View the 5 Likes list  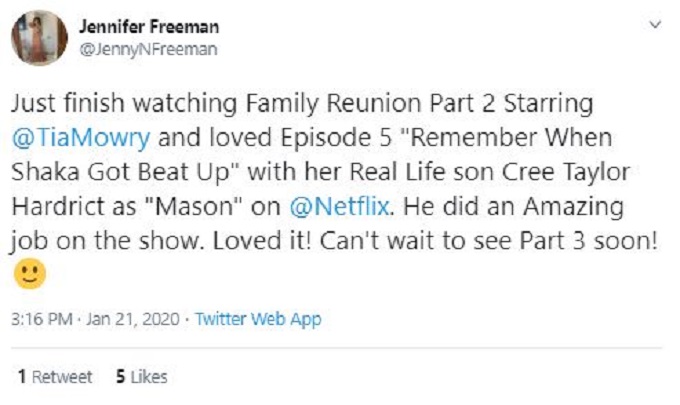(x=141, y=377)
